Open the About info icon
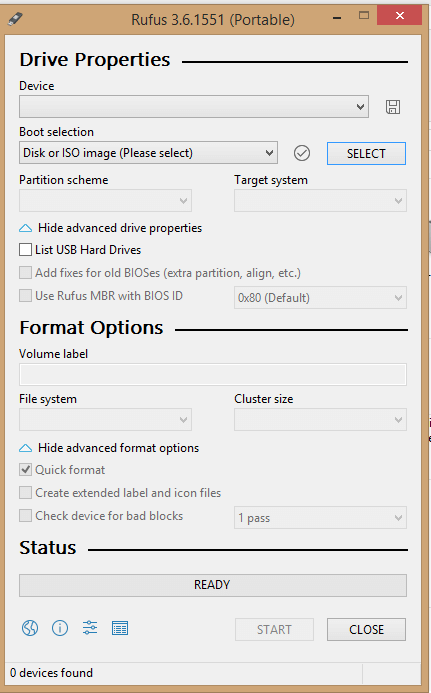Screen dimensions: 431x693 click(60, 628)
